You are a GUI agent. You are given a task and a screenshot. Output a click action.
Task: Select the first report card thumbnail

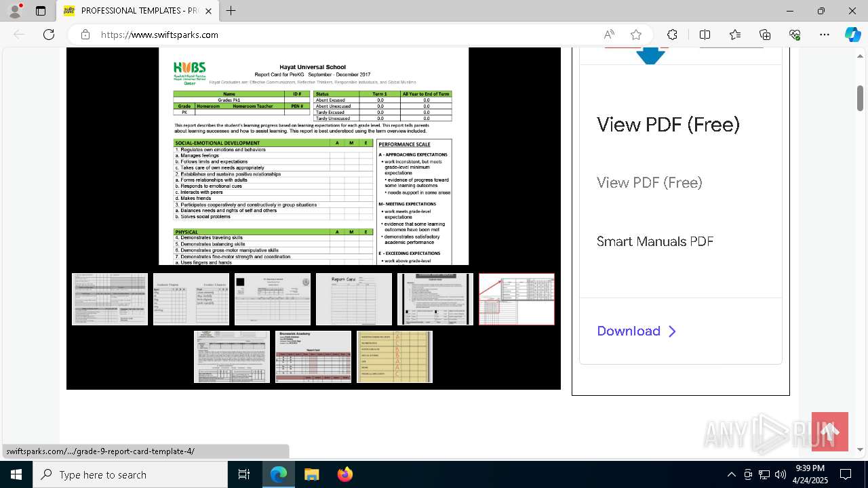click(110, 299)
